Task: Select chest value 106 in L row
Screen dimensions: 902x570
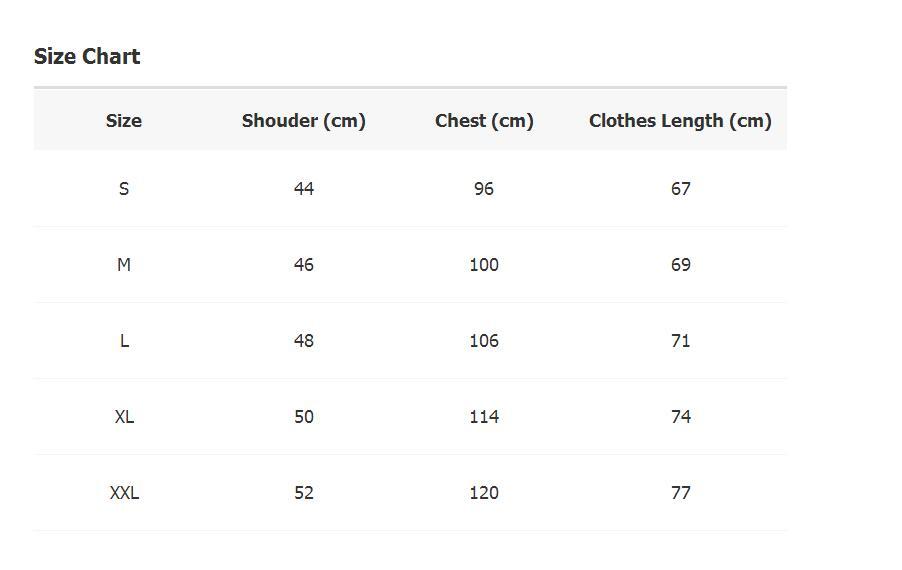Action: (484, 341)
